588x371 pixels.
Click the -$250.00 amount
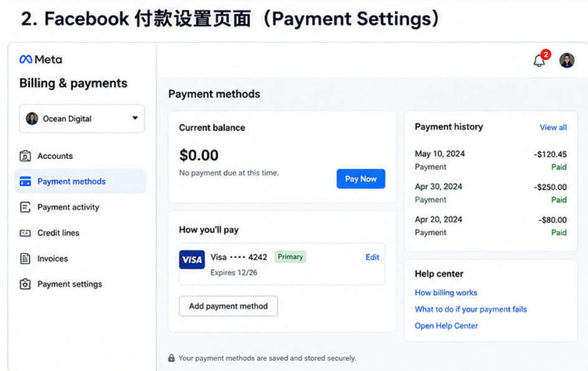(x=550, y=187)
